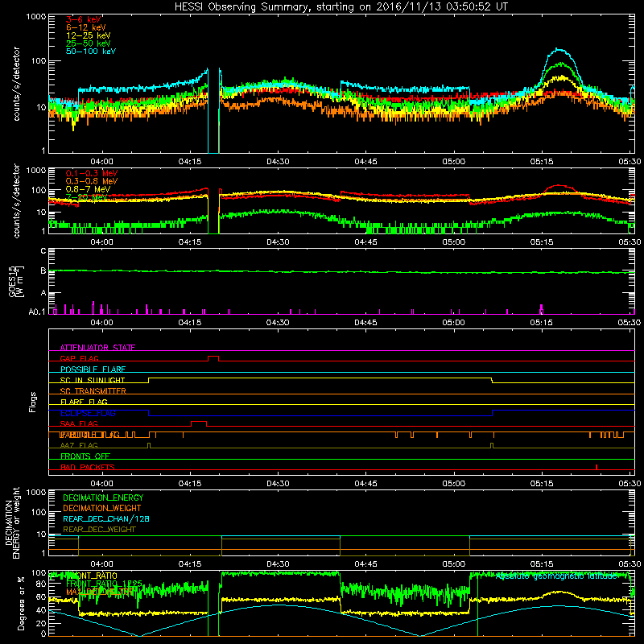Click the HESSI Observing Summary title text

tap(341, 7)
